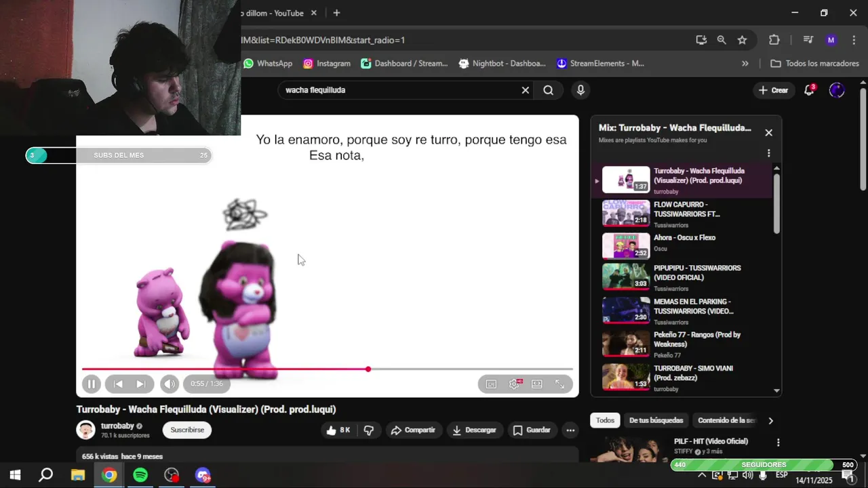The width and height of the screenshot is (868, 488).
Task: Toggle subtitles on the player
Action: coord(492,384)
